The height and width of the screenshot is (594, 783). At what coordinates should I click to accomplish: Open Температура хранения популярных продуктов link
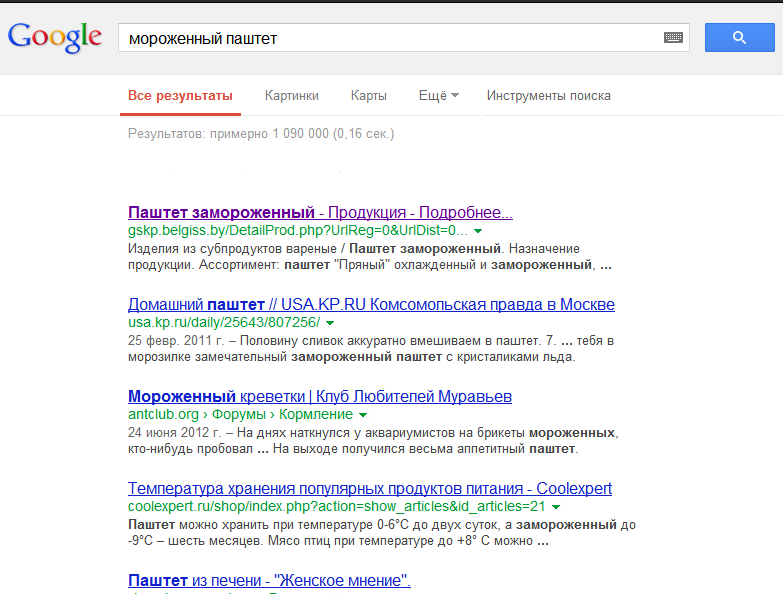click(370, 488)
